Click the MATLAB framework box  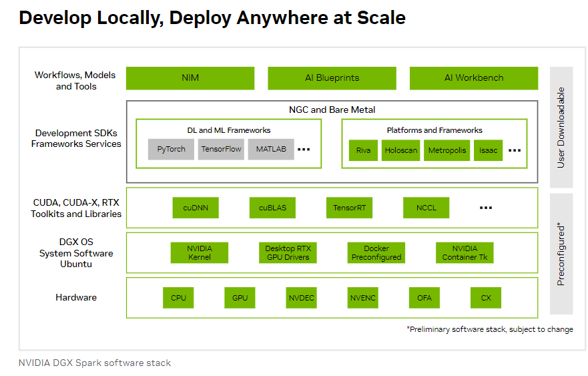271,150
